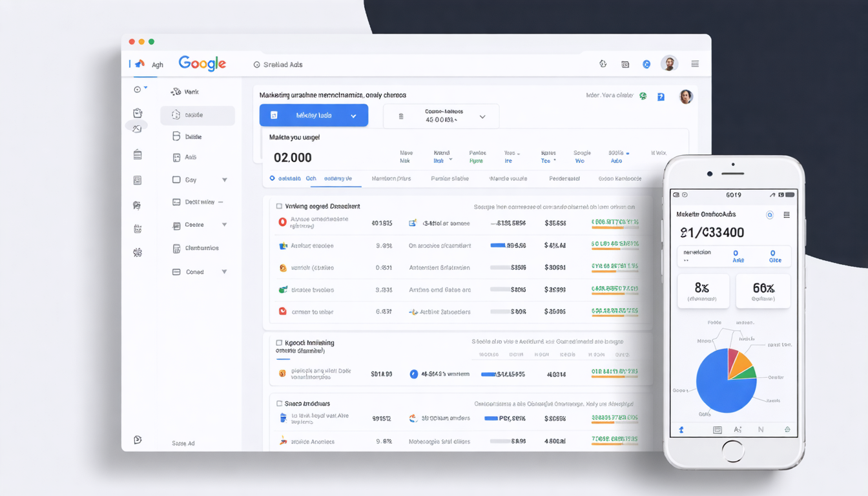
Task: Click the settings gear icon in left rail
Action: point(137,253)
